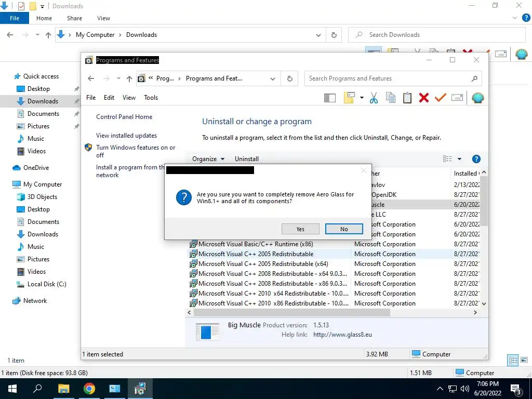The width and height of the screenshot is (532, 399).
Task: Refresh the Downloads window
Action: (334, 35)
